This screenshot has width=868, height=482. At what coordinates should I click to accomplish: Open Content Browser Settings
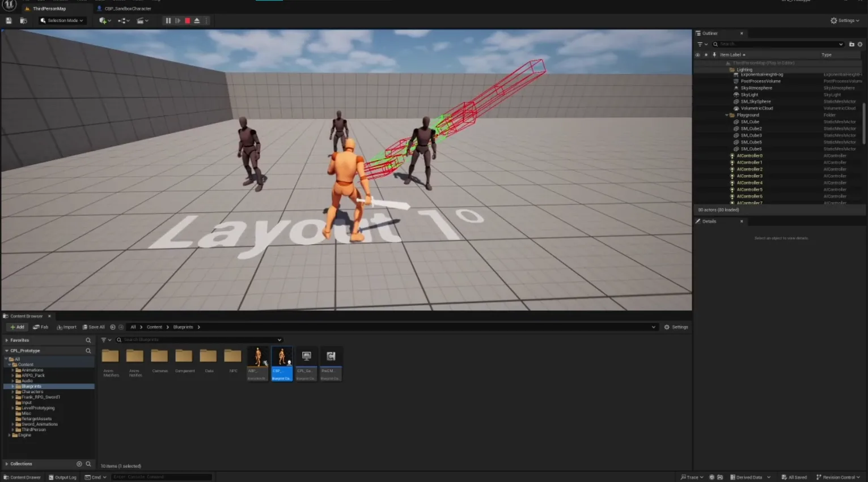pos(676,327)
